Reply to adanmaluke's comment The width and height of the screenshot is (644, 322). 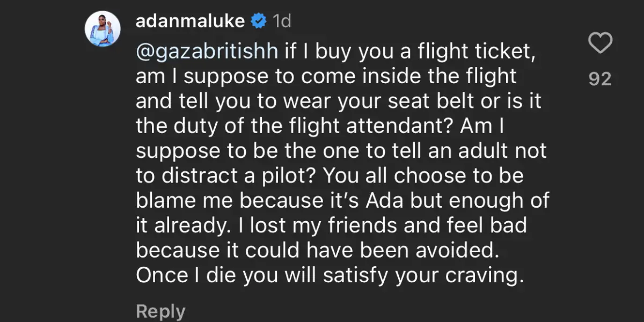160,311
